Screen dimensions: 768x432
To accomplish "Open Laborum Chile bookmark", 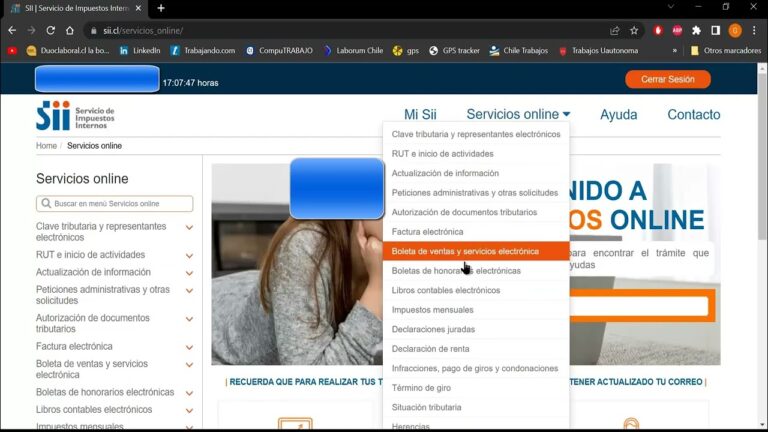I will click(353, 50).
